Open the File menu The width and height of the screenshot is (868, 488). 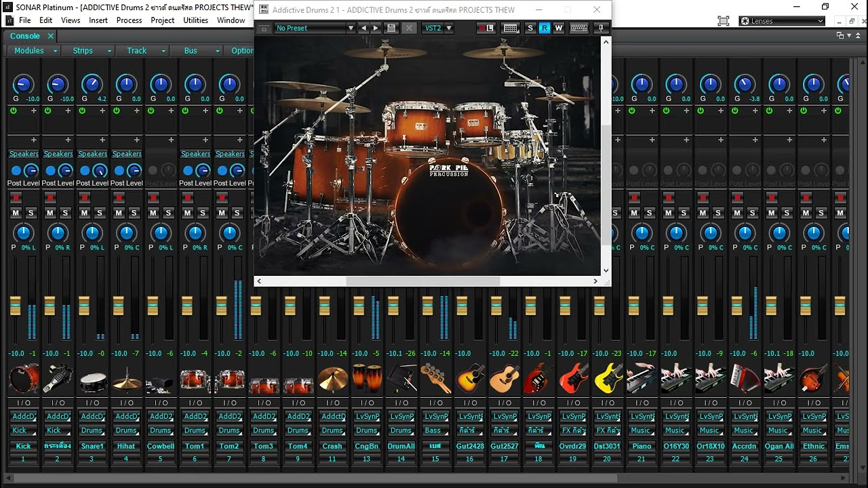[x=25, y=20]
